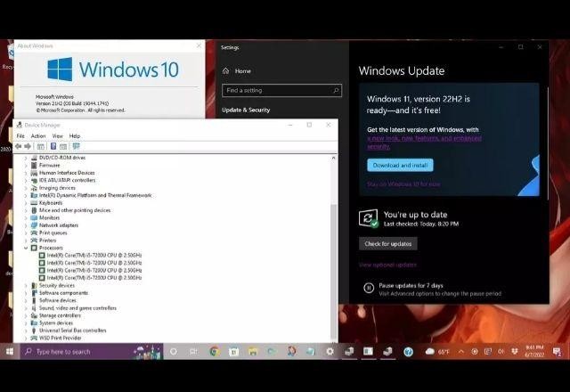Image resolution: width=570 pixels, height=392 pixels.
Task: Click the search magnifier in Find a setting
Action: coord(336,90)
